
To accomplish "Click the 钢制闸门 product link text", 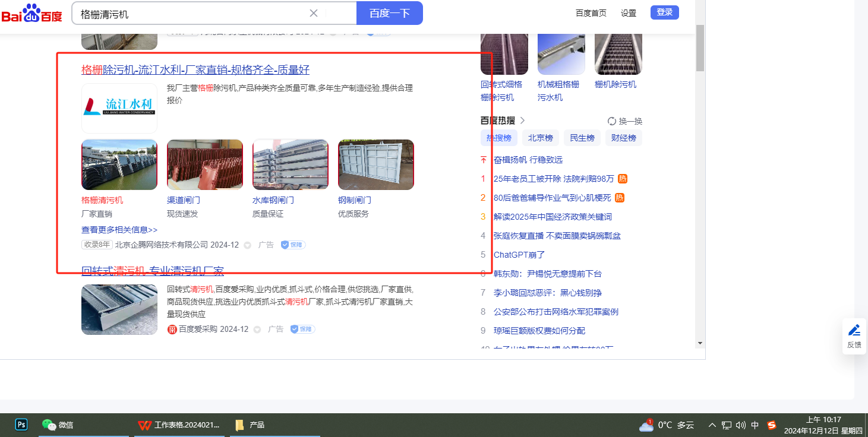I will [x=355, y=200].
